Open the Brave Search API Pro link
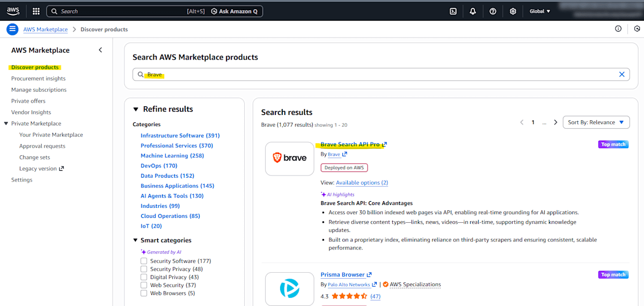 (350, 144)
